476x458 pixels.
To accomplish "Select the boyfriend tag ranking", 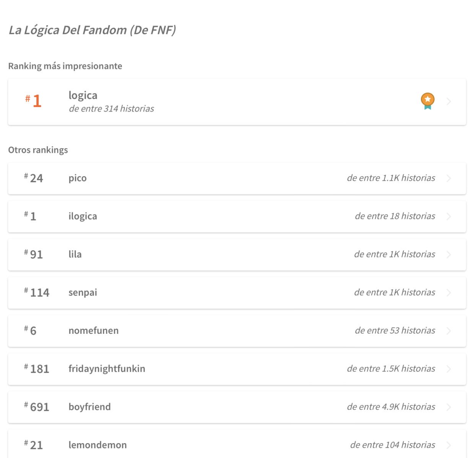I will pos(237,408).
